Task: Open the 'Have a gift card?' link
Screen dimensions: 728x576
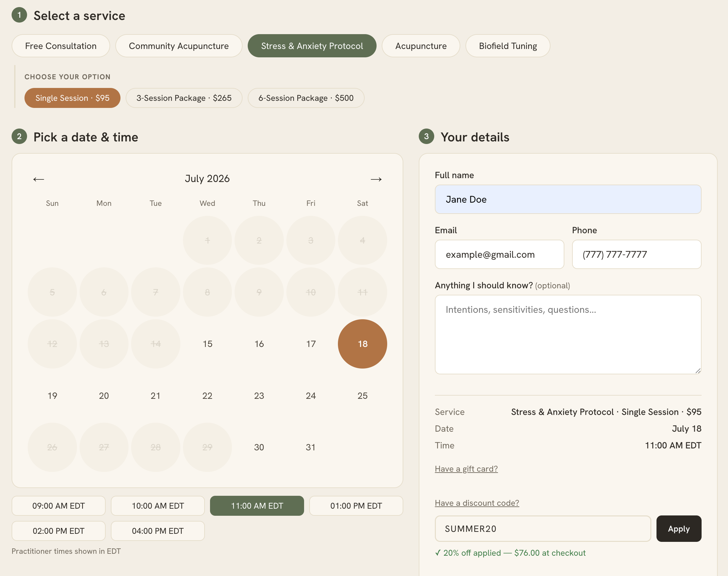Action: [466, 469]
